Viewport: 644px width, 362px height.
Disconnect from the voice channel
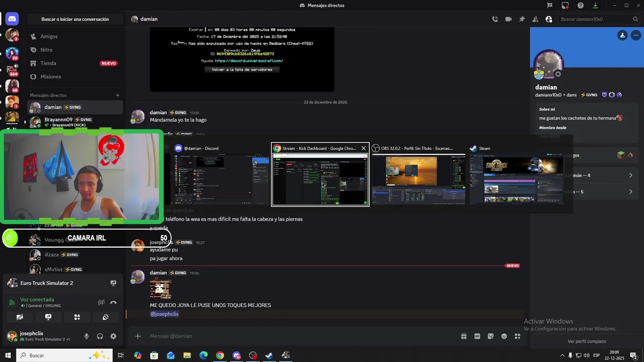[113, 302]
